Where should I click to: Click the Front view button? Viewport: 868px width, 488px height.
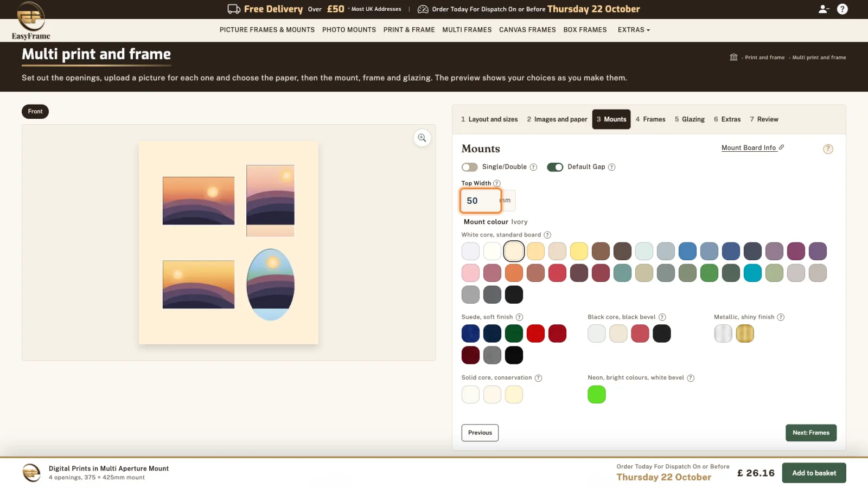(35, 112)
